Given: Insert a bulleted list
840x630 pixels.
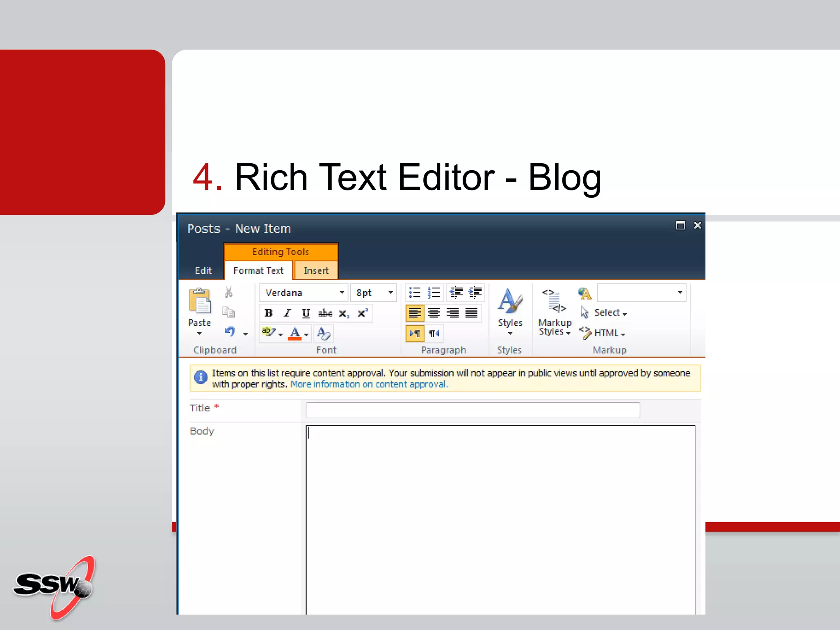Looking at the screenshot, I should pyautogui.click(x=415, y=292).
